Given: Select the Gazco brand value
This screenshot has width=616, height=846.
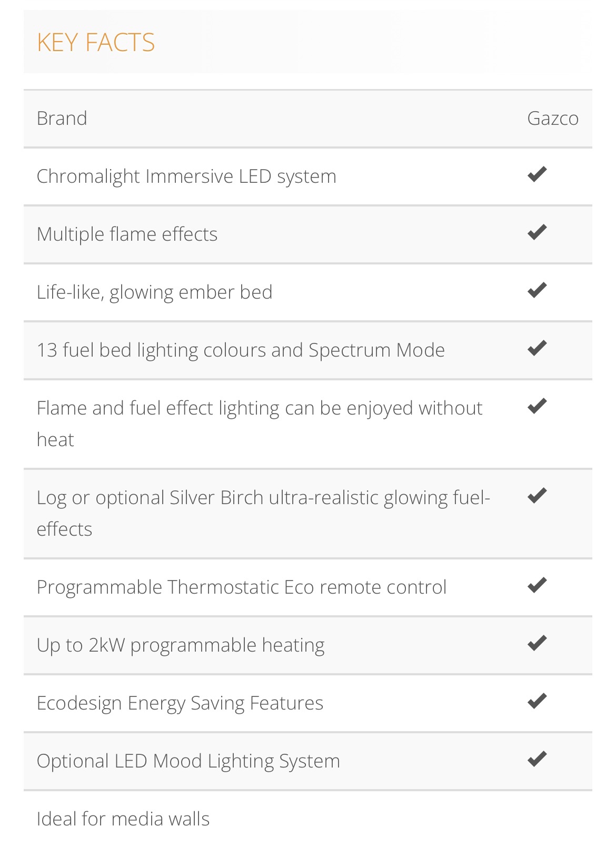Looking at the screenshot, I should (x=553, y=119).
